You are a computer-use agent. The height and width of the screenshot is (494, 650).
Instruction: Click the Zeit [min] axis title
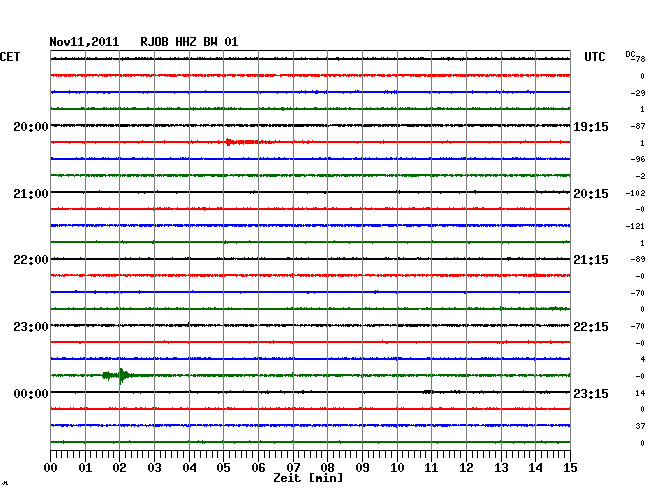(308, 478)
